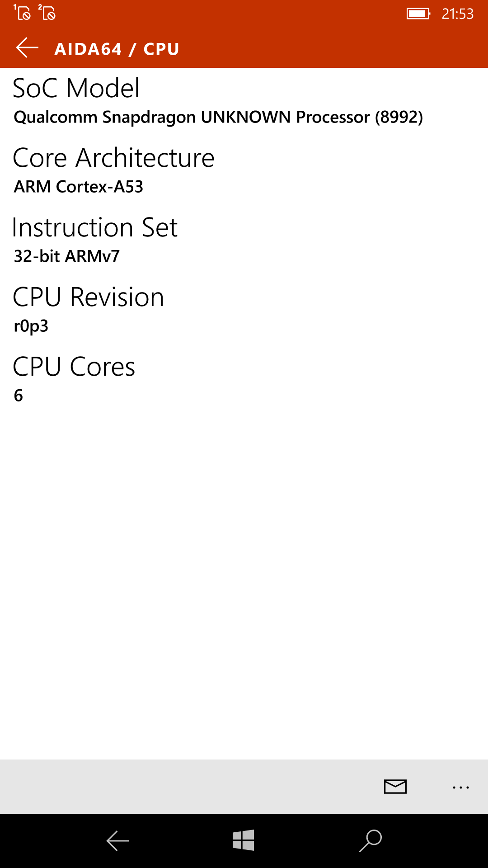Tap the battery indicator in status bar
The width and height of the screenshot is (488, 868).
point(418,14)
